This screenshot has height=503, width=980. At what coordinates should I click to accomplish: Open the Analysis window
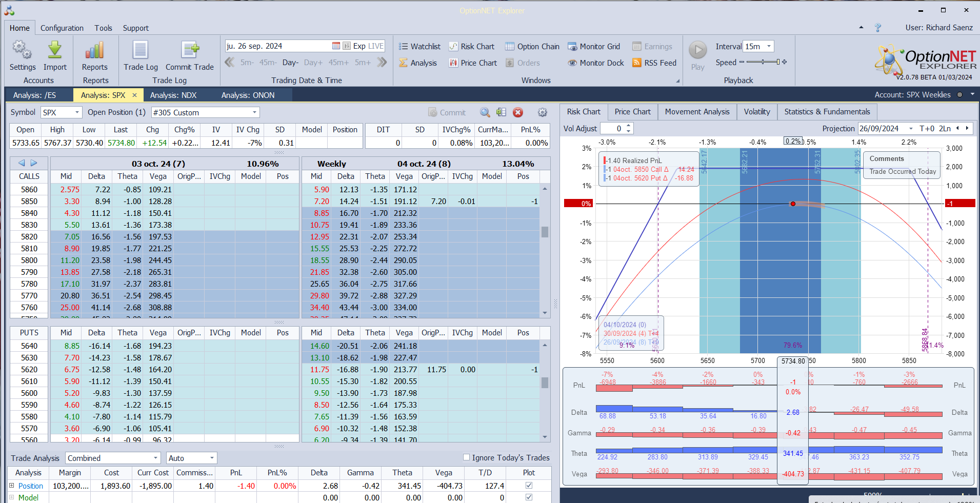coord(418,63)
